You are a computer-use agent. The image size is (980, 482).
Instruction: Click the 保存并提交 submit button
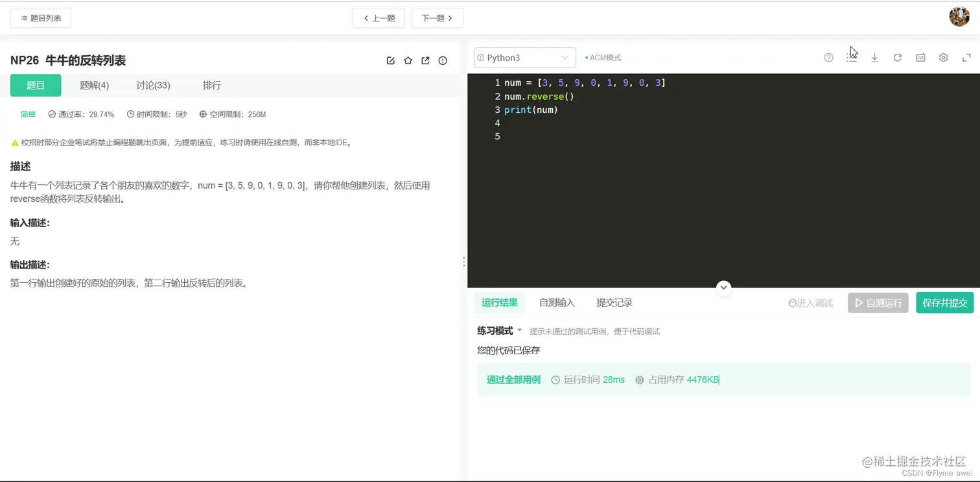[944, 302]
